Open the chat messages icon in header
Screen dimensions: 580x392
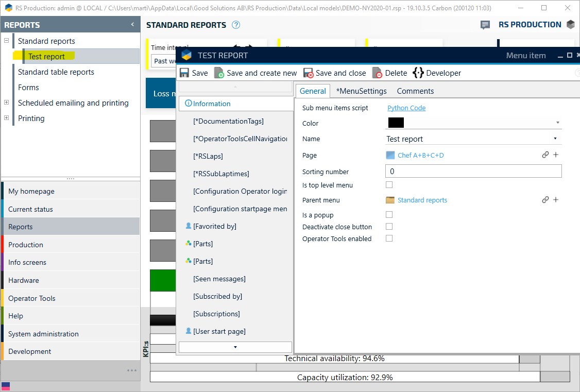pos(485,25)
